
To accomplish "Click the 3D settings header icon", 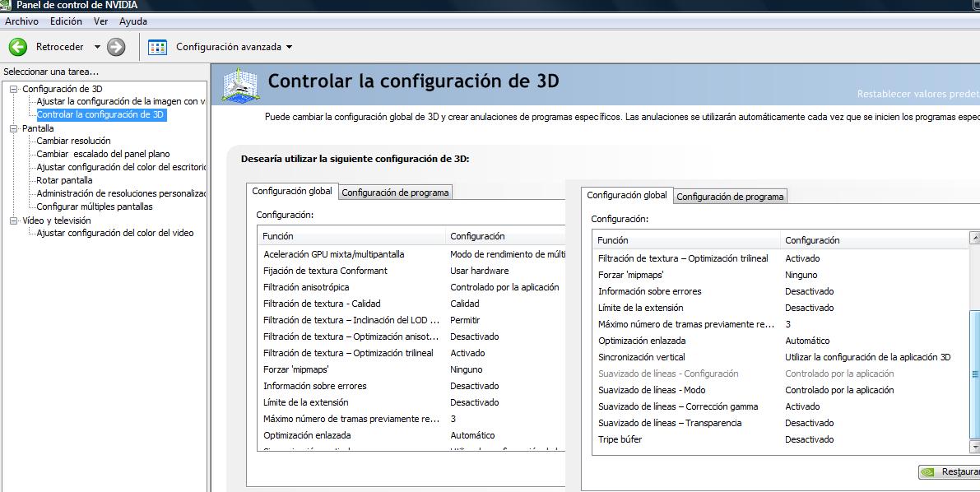I will coord(240,84).
